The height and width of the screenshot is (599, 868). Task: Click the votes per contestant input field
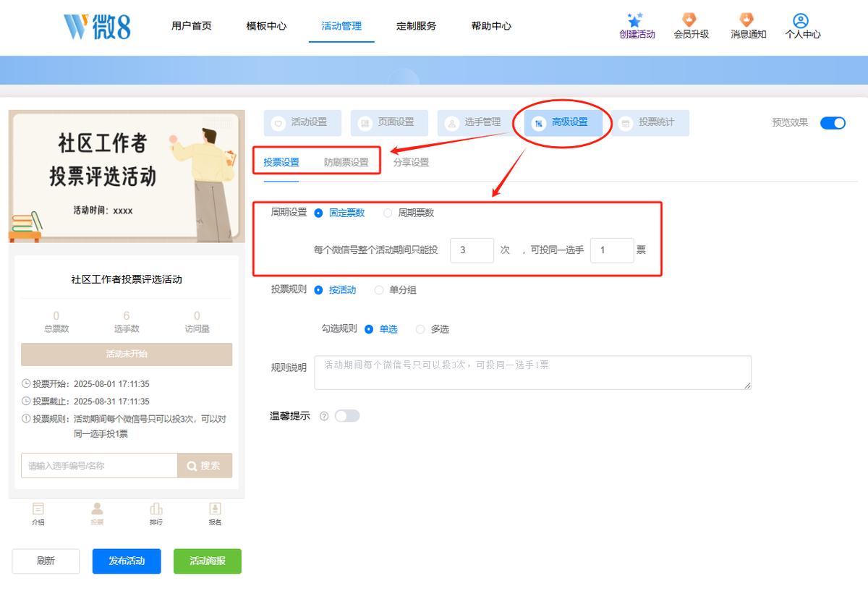pyautogui.click(x=612, y=250)
